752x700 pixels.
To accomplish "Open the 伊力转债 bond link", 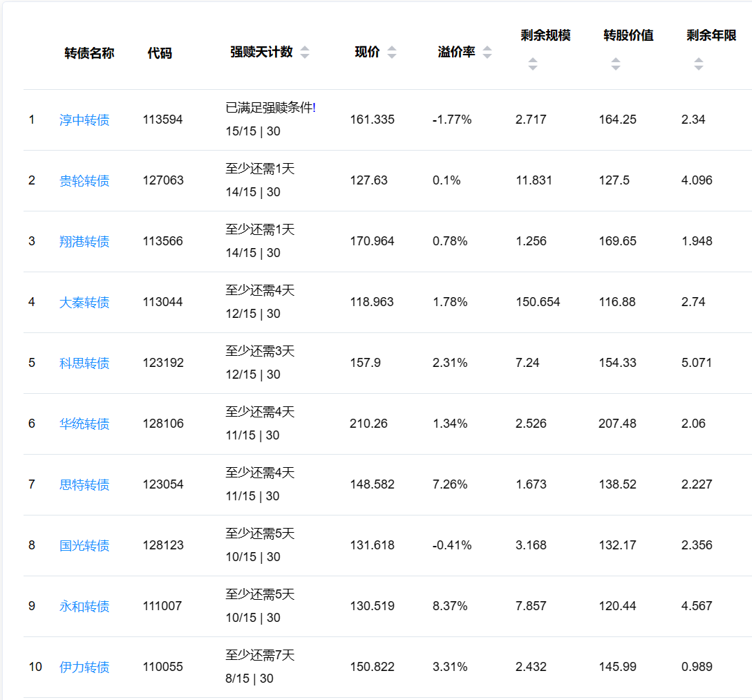I will [x=84, y=668].
